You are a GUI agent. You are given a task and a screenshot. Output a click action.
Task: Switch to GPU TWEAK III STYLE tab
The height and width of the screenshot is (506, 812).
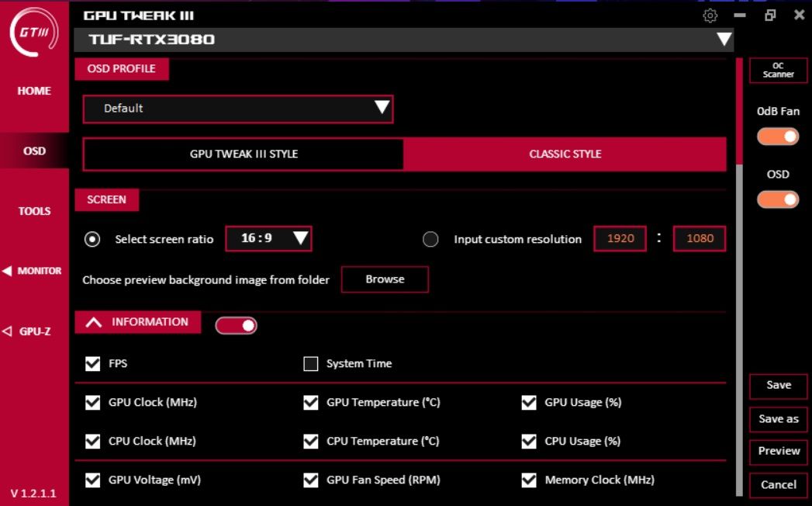click(x=244, y=154)
